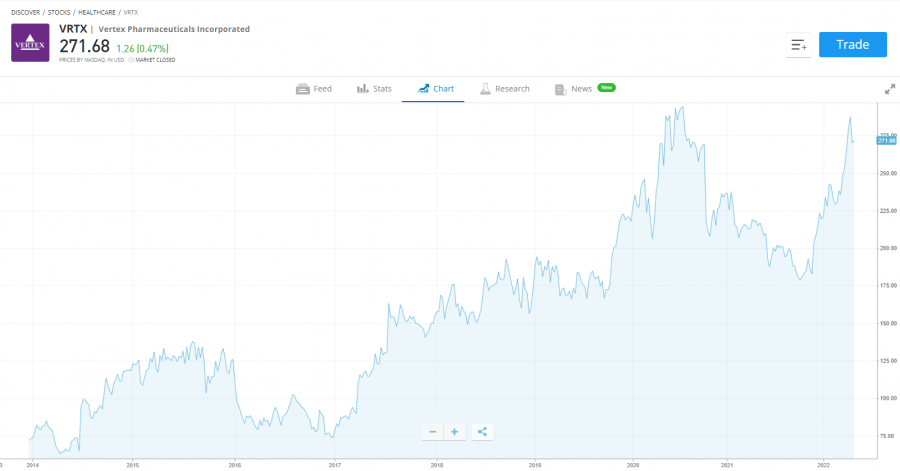Click the Research flask icon
Screen dimensions: 900x471
coord(485,89)
